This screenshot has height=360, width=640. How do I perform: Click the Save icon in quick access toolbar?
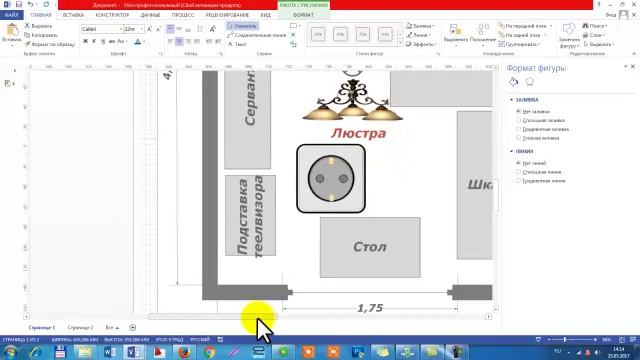coord(19,4)
